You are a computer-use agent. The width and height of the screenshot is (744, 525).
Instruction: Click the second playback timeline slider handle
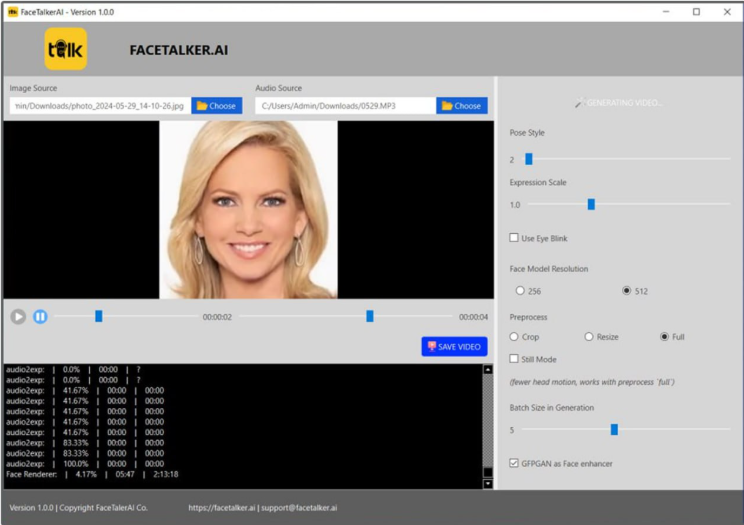[x=370, y=316]
